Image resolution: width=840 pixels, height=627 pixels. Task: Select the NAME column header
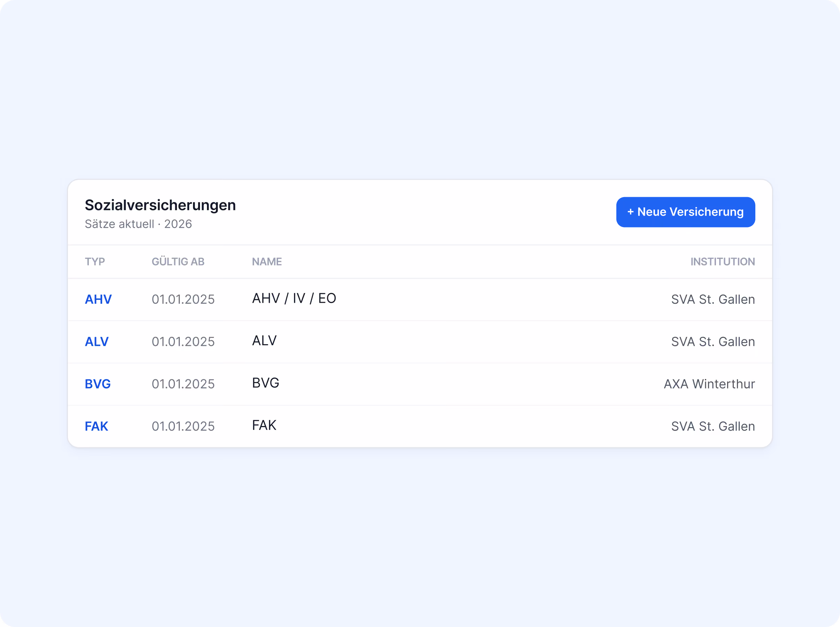pos(267,262)
